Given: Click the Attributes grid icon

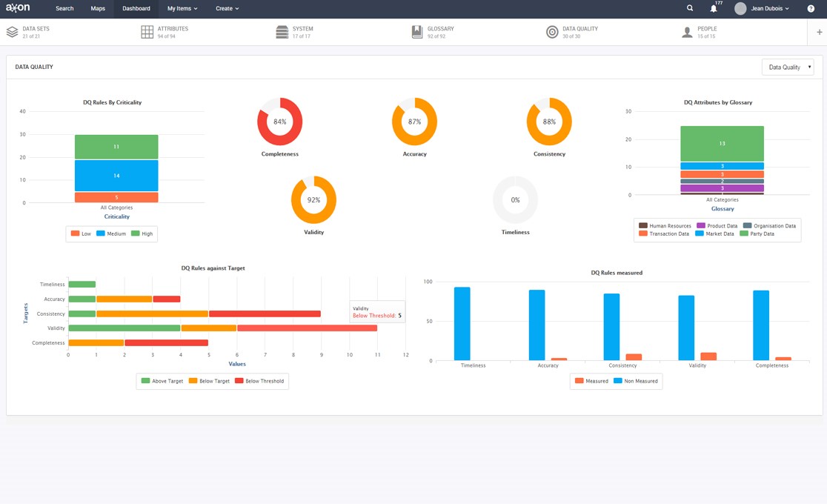Looking at the screenshot, I should tap(147, 32).
